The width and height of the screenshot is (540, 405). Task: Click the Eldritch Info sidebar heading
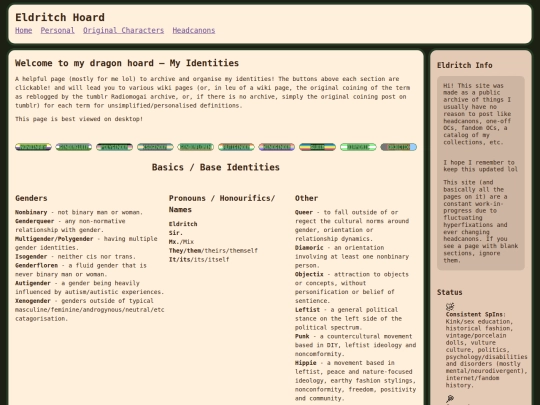point(465,65)
